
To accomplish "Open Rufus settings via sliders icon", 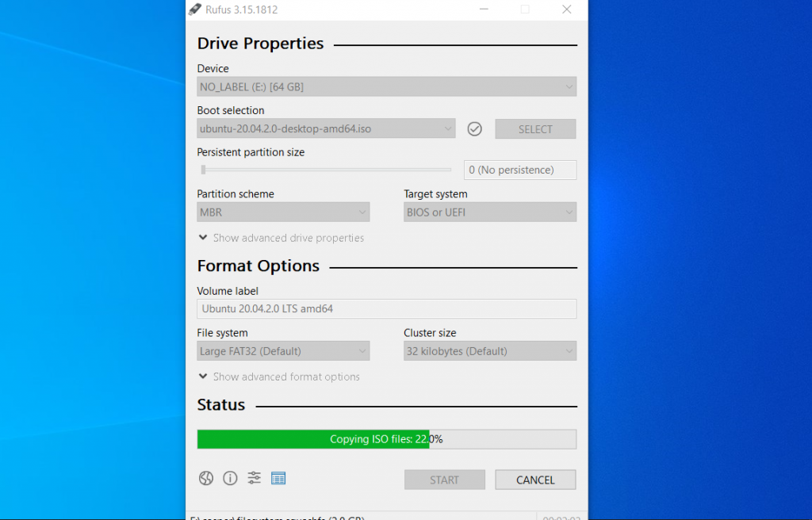I will 254,478.
